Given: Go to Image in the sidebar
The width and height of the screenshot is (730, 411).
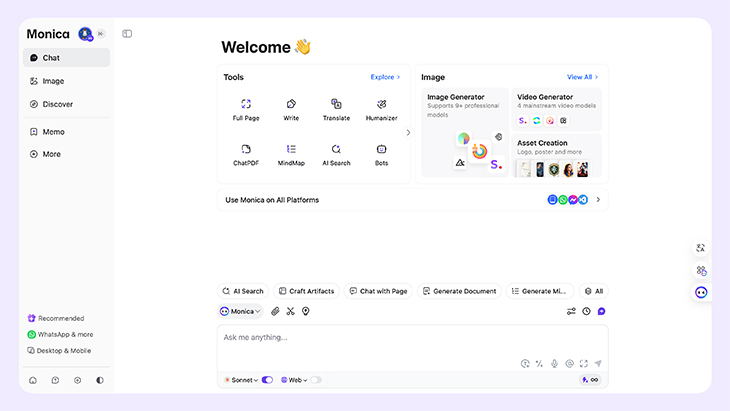Looking at the screenshot, I should 53,81.
